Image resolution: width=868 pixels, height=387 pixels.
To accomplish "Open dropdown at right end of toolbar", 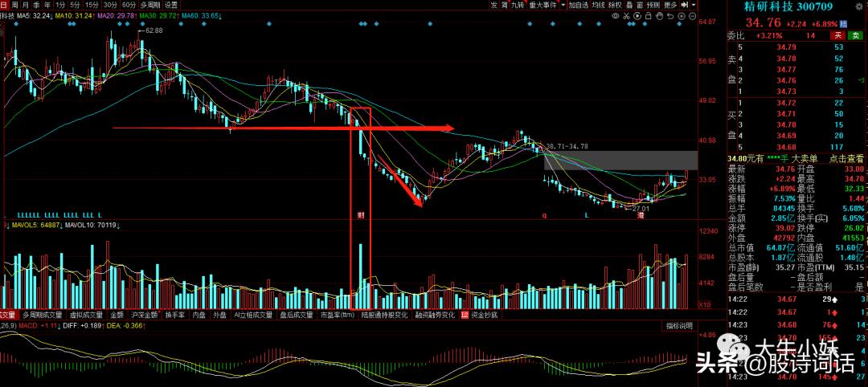I will tap(694, 5).
